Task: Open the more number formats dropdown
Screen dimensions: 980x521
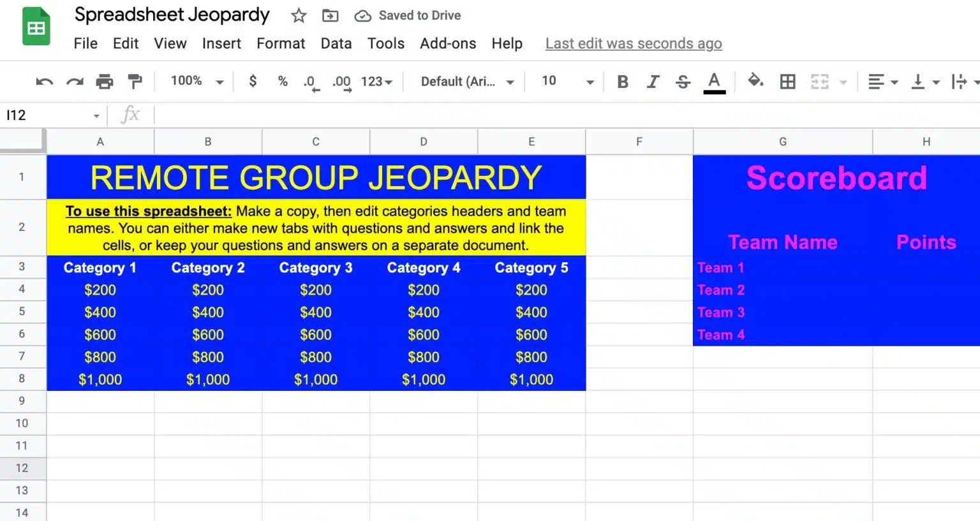Action: (x=376, y=82)
